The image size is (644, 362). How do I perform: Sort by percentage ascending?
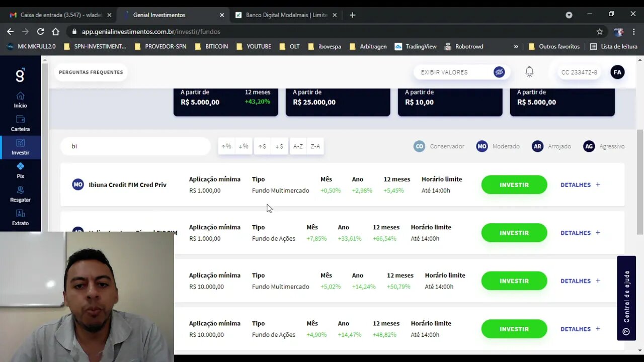(x=226, y=146)
